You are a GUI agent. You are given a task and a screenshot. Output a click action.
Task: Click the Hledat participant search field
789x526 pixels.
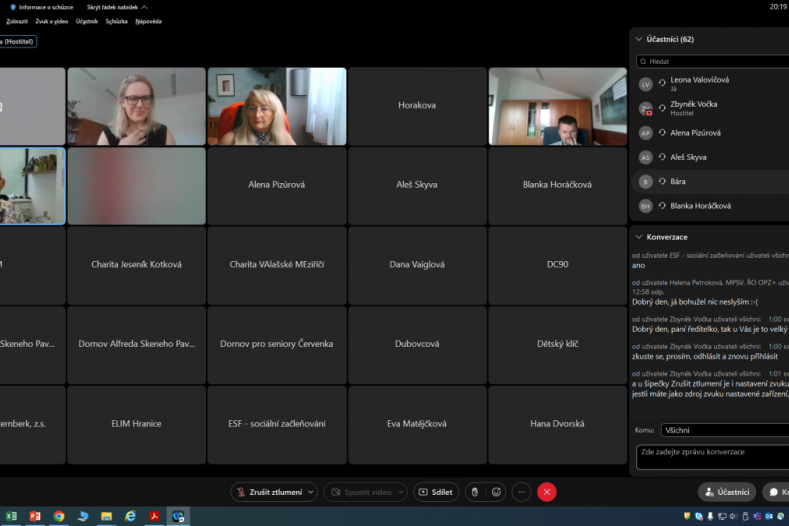pyautogui.click(x=713, y=61)
